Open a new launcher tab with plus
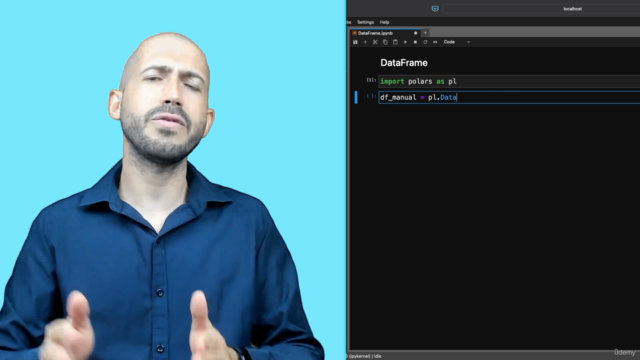This screenshot has height=360, width=640. tap(425, 33)
